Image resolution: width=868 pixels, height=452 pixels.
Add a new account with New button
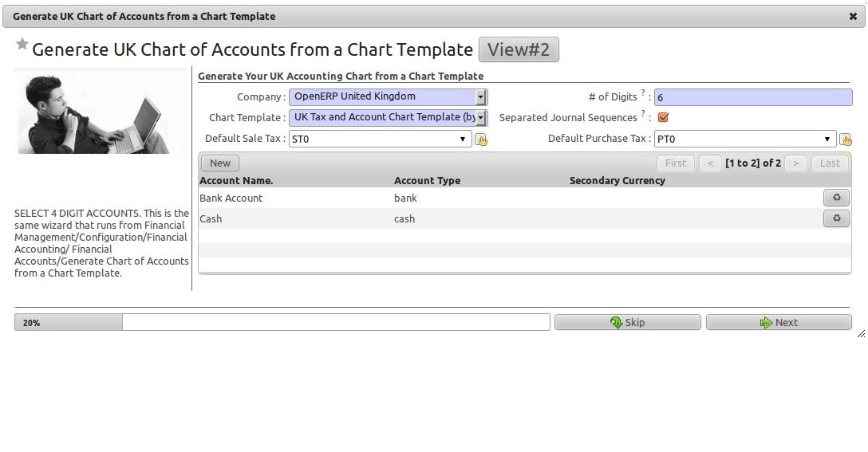click(220, 163)
